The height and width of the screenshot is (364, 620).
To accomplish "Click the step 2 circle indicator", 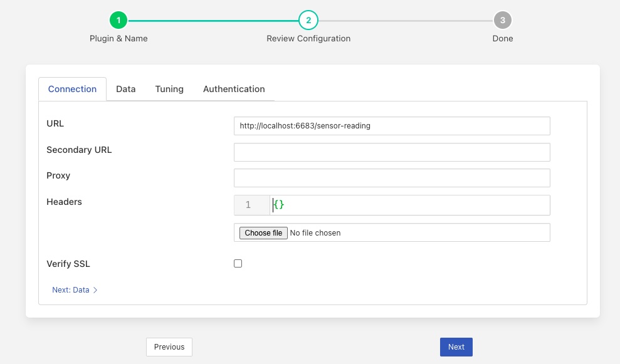I will point(308,21).
